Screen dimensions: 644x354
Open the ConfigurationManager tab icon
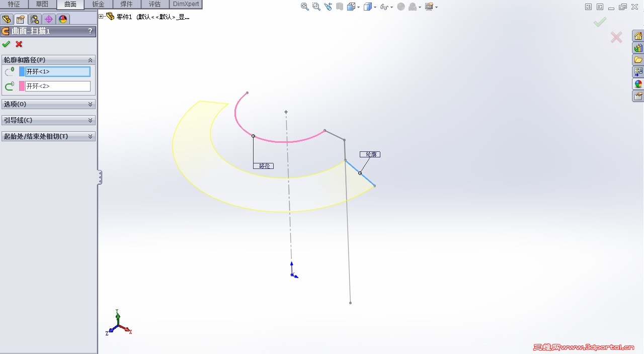35,20
